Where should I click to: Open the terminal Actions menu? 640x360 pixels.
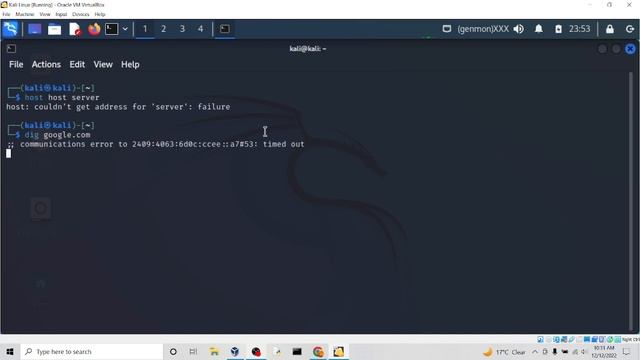[x=46, y=64]
